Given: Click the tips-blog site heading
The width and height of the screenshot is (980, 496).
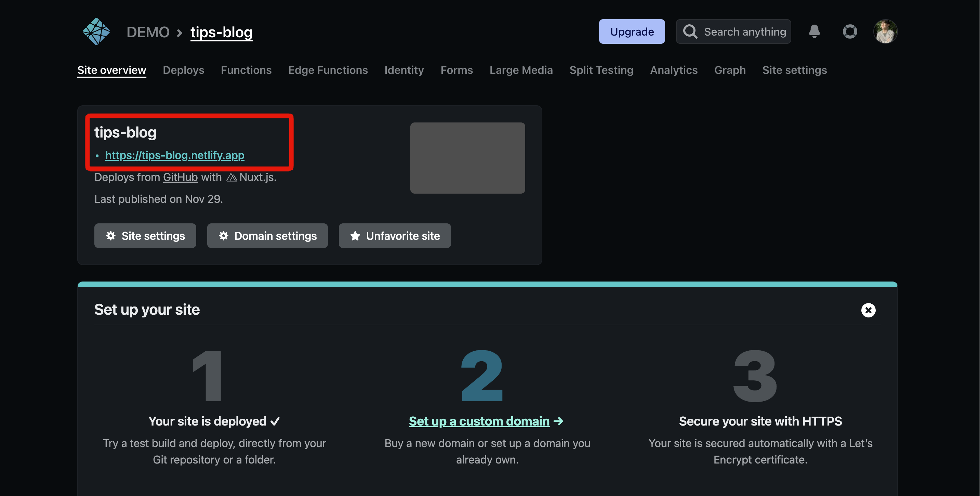Looking at the screenshot, I should [125, 132].
